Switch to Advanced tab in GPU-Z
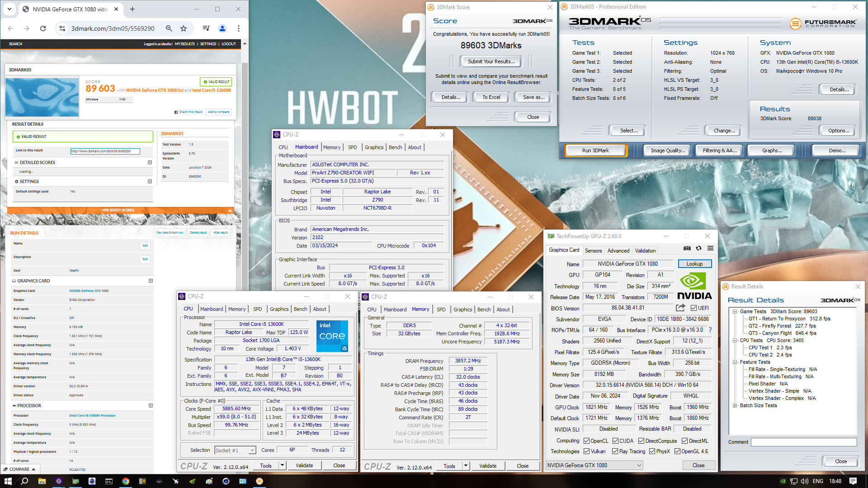 [618, 251]
